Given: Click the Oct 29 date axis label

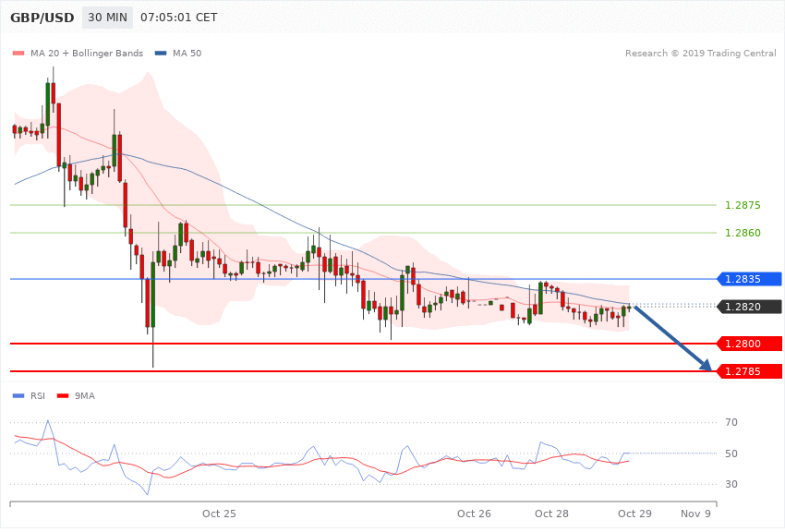Looking at the screenshot, I should click(x=634, y=514).
